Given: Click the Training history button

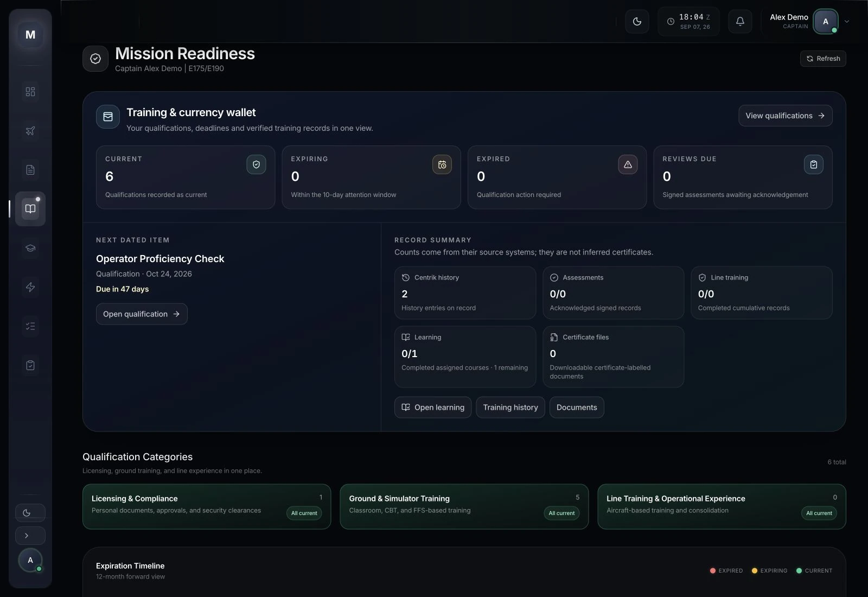Looking at the screenshot, I should click(x=510, y=408).
